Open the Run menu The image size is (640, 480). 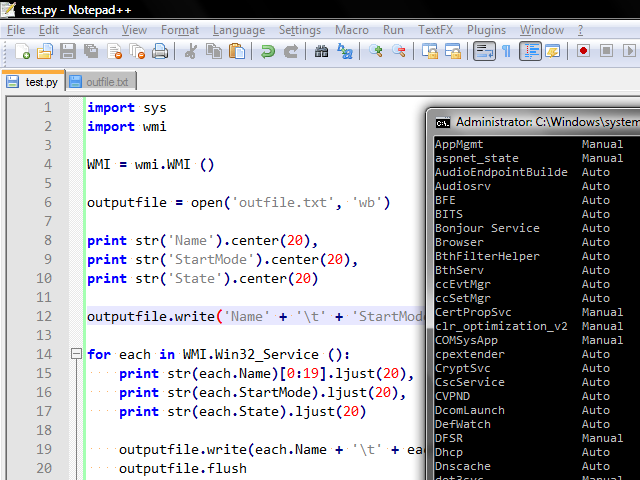393,30
